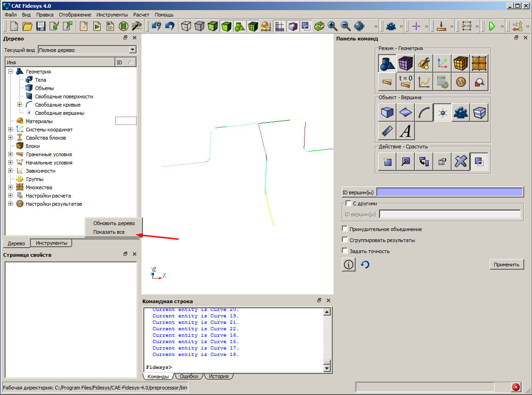Click the ID column header in tree
The image size is (532, 395).
click(125, 62)
